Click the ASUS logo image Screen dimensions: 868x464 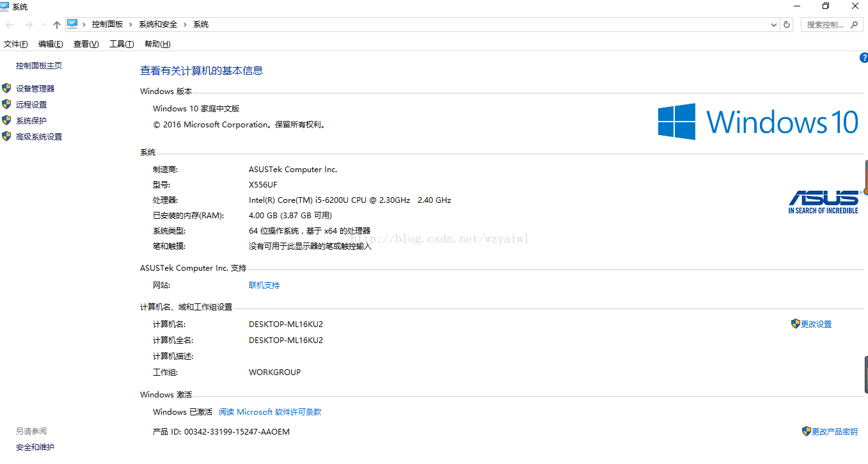pos(824,202)
